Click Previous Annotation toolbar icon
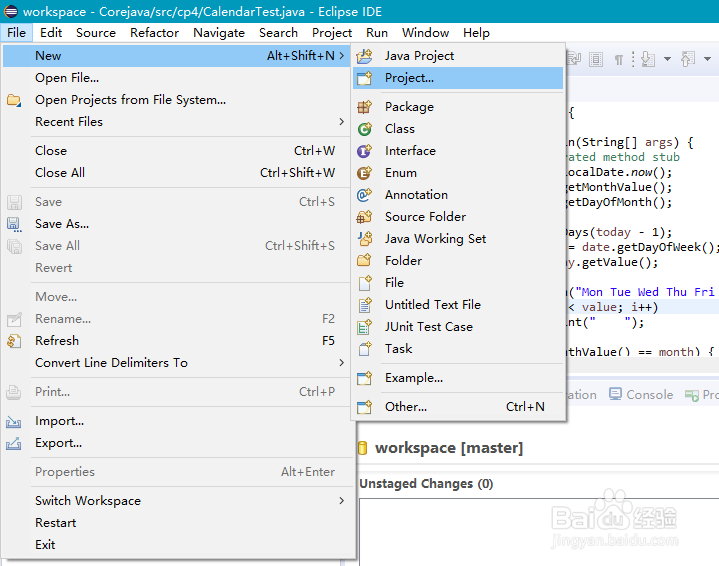 point(688,59)
